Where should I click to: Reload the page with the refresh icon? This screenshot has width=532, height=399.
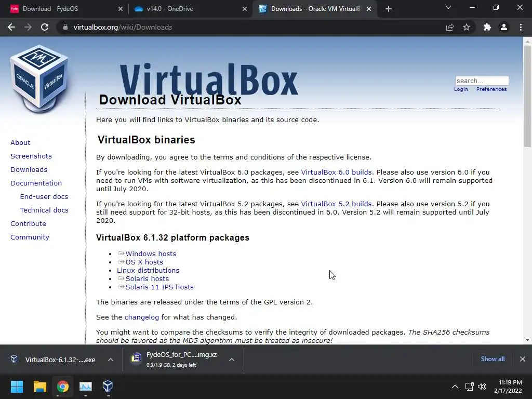coord(45,27)
